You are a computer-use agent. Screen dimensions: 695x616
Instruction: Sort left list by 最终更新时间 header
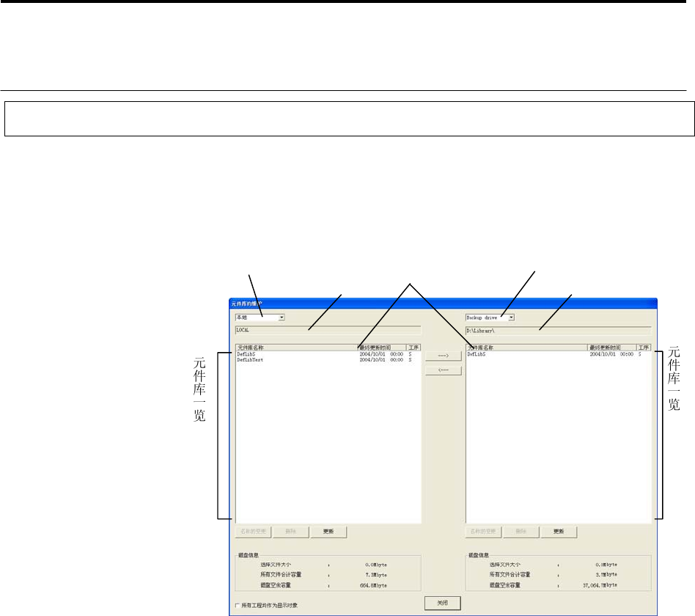(x=381, y=348)
